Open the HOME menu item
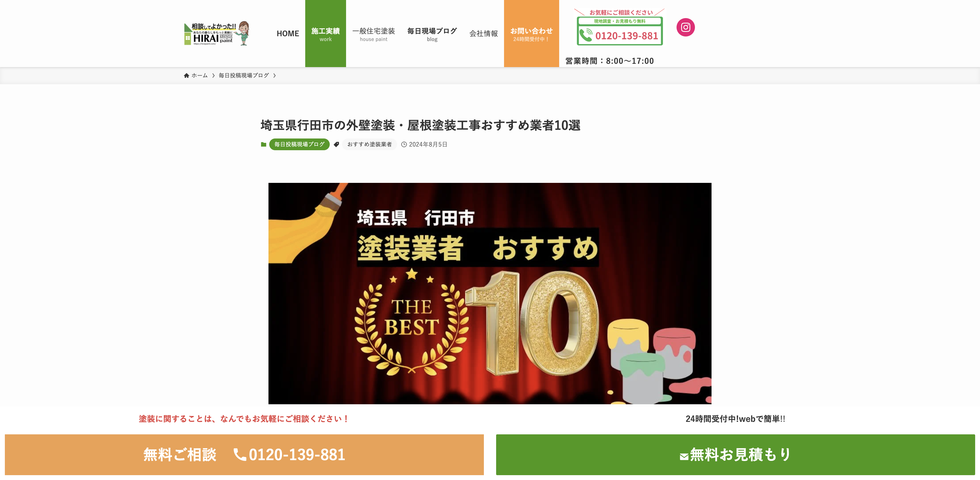The height and width of the screenshot is (480, 980). (x=288, y=33)
